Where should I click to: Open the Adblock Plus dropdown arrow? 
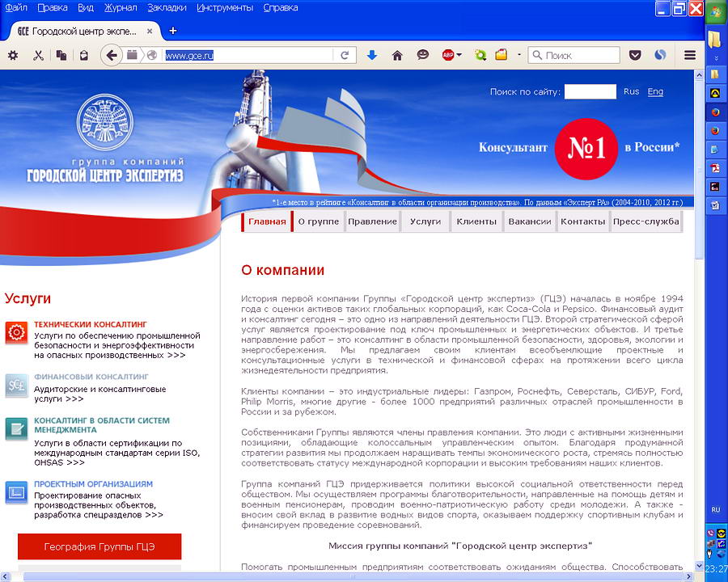pos(459,55)
